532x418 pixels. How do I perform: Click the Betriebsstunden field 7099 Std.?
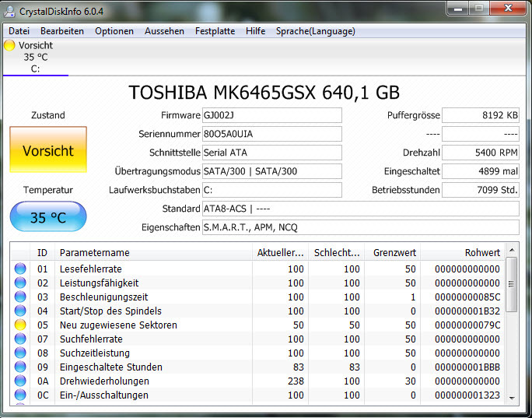(x=481, y=190)
